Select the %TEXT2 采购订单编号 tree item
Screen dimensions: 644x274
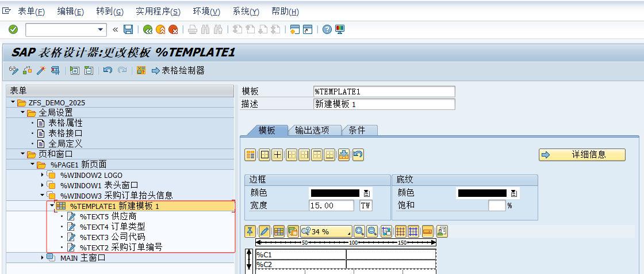click(121, 248)
